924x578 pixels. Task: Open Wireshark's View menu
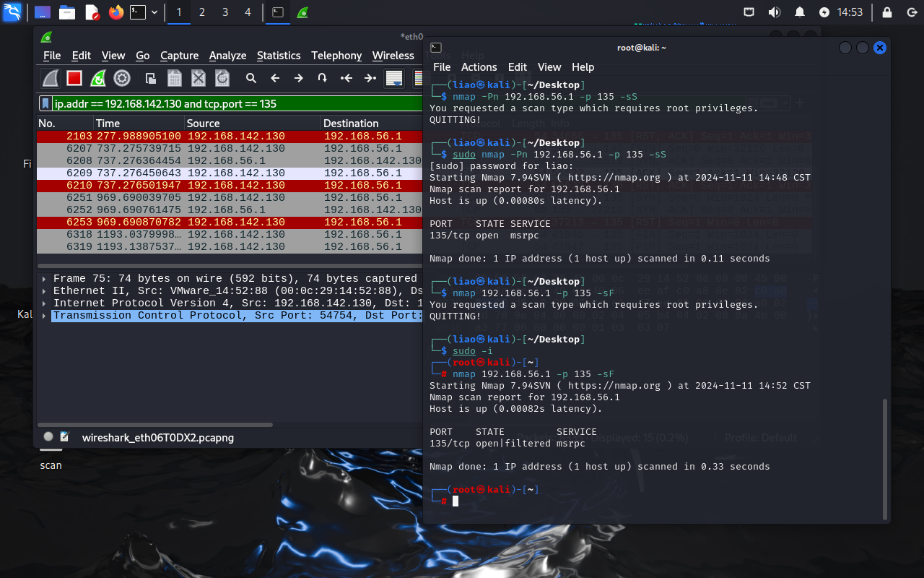click(x=113, y=56)
